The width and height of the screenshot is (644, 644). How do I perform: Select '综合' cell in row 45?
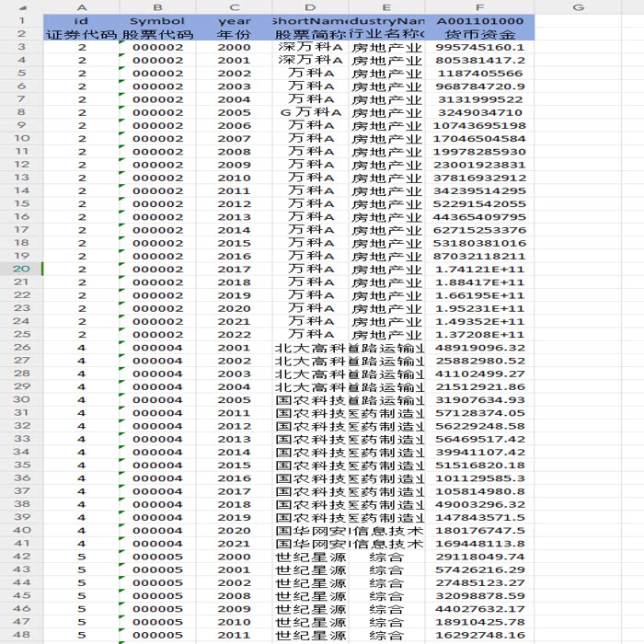[386, 595]
